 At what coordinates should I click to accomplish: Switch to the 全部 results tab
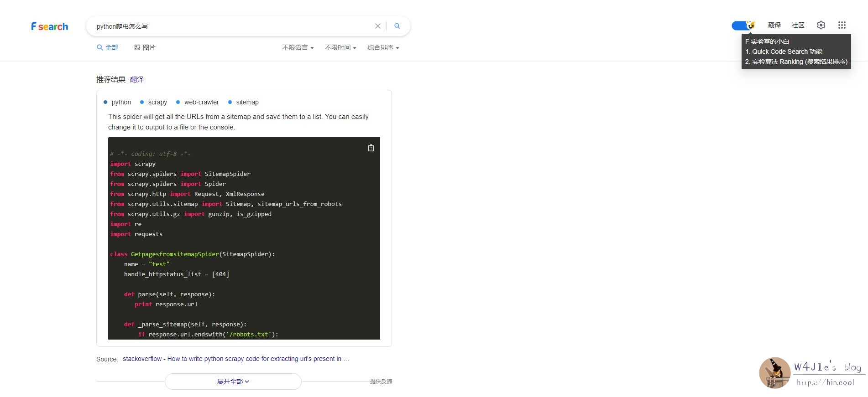(x=108, y=47)
